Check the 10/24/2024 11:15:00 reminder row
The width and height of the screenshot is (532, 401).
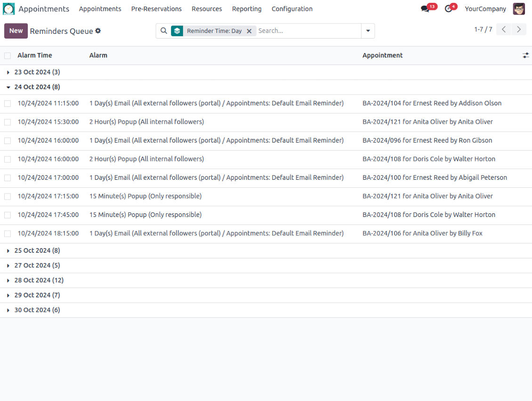8,104
